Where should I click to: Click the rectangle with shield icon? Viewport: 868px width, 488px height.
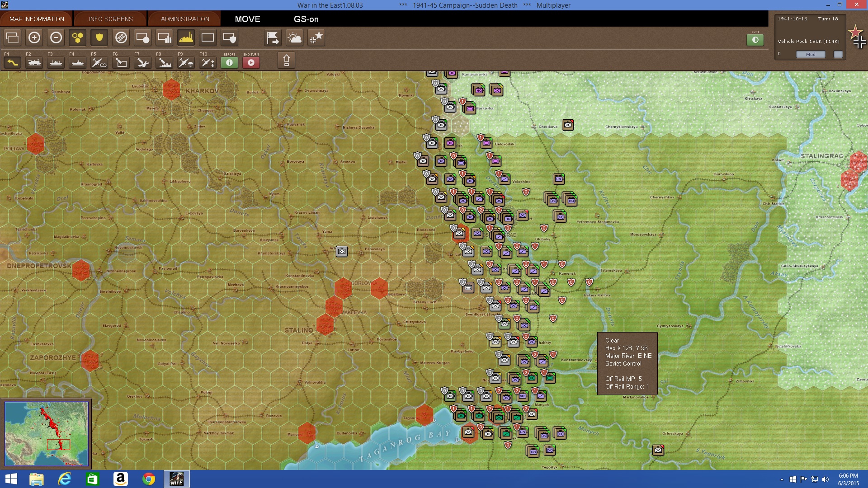(x=230, y=38)
